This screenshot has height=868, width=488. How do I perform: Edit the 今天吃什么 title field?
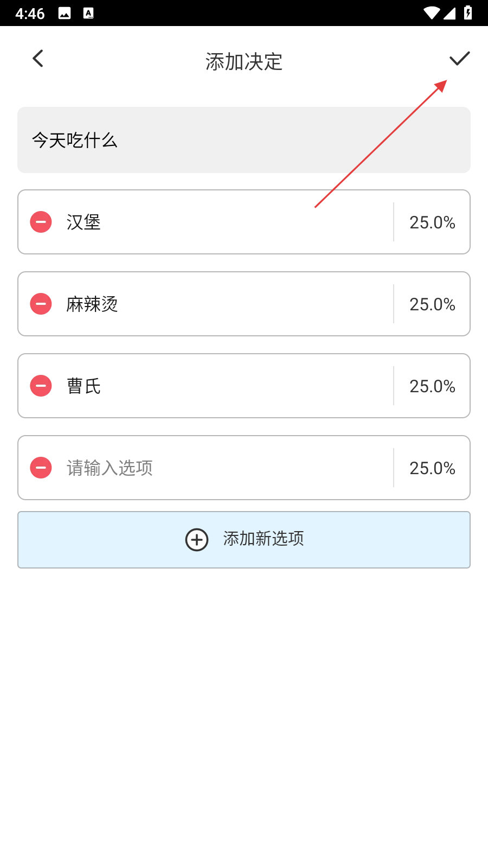pyautogui.click(x=244, y=140)
